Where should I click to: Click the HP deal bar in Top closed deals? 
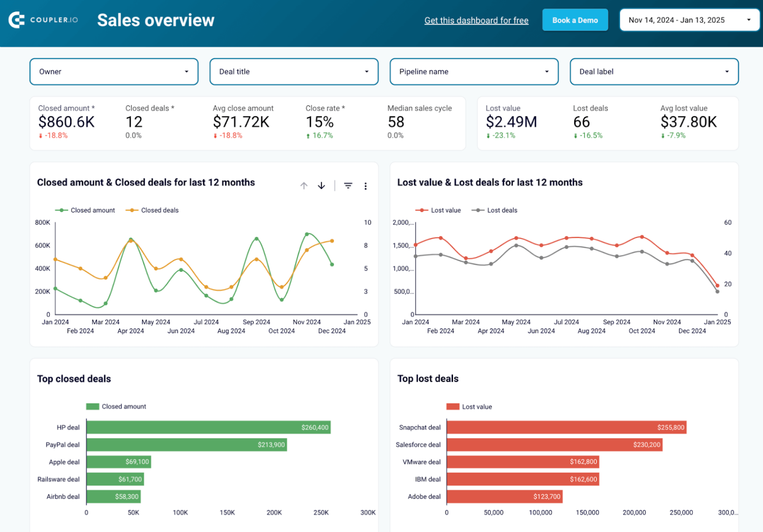click(209, 427)
